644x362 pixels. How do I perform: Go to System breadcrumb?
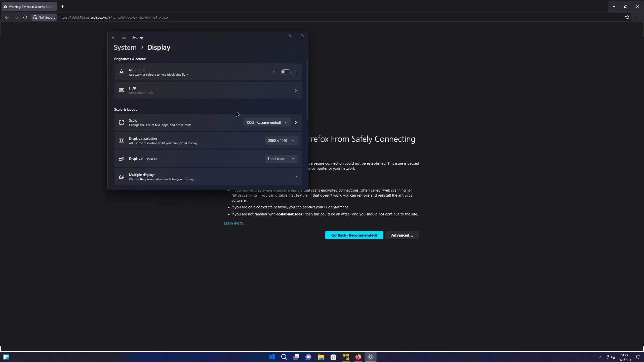tap(125, 48)
